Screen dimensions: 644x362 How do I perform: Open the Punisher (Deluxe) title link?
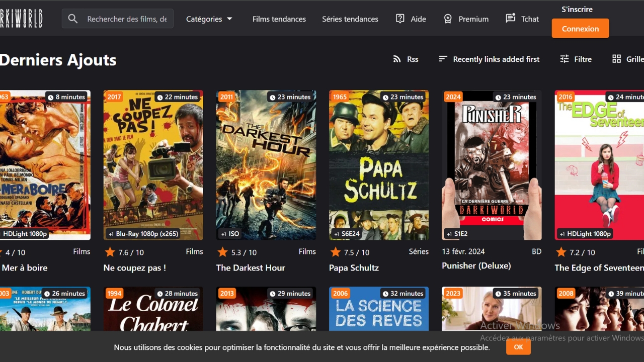point(476,265)
